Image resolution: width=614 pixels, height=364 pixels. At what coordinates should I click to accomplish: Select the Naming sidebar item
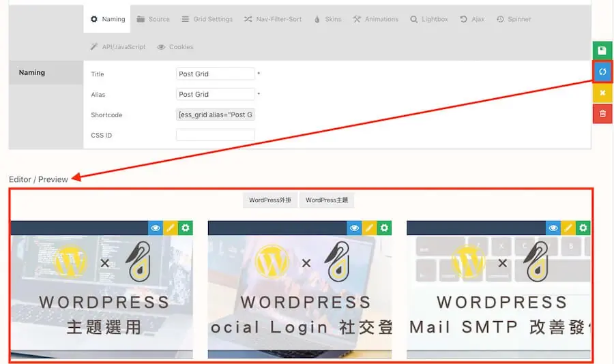pos(46,72)
